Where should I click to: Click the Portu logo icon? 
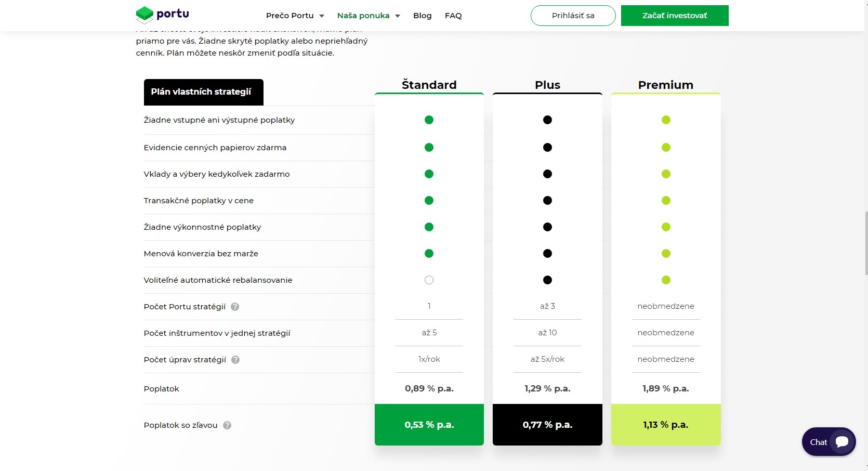pyautogui.click(x=144, y=15)
